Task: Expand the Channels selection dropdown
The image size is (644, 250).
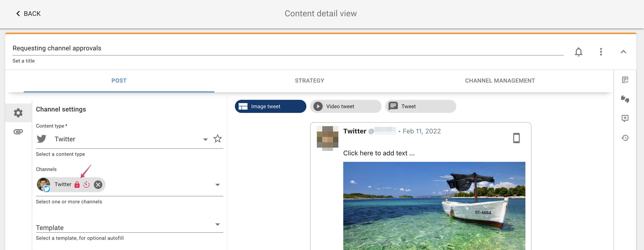Action: (218, 184)
